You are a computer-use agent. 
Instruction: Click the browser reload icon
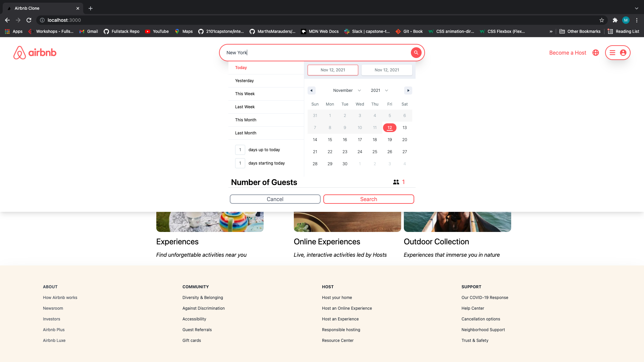(29, 20)
